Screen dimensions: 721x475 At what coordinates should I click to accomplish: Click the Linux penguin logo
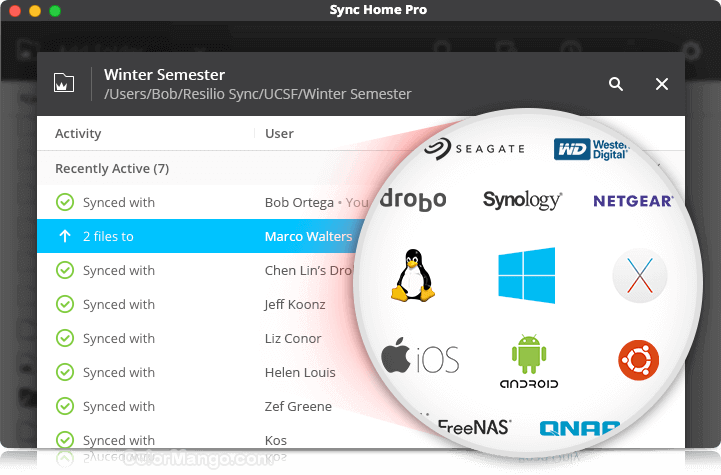click(411, 276)
